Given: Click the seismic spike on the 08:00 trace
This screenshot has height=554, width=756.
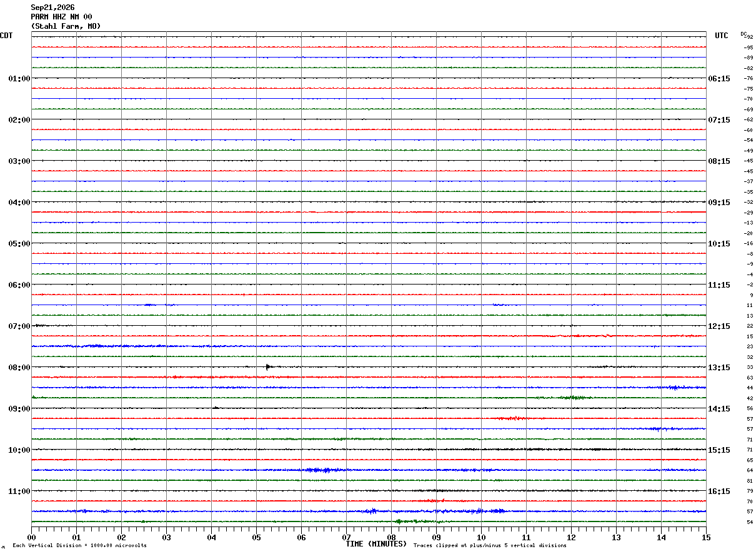Looking at the screenshot, I should 267,366.
